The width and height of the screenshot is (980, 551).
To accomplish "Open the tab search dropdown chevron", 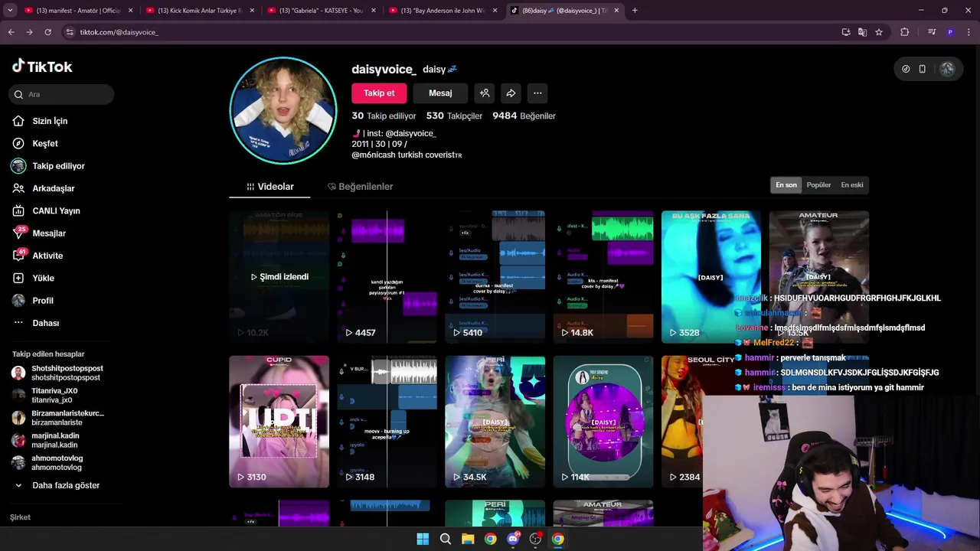I will point(10,11).
